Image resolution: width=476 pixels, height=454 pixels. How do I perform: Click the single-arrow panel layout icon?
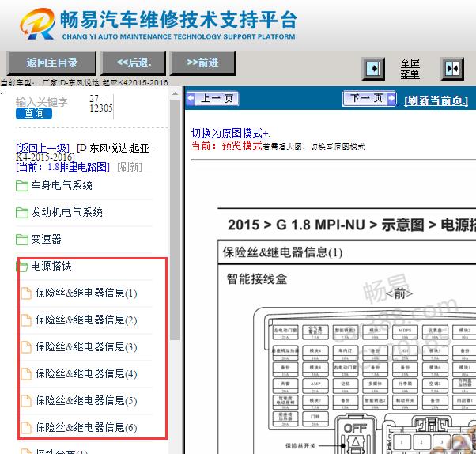[373, 69]
